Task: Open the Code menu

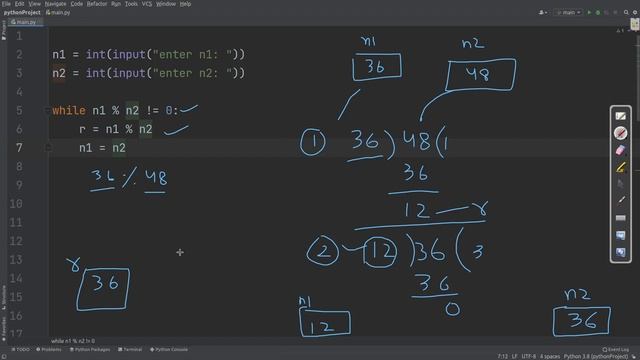Action: [76, 4]
